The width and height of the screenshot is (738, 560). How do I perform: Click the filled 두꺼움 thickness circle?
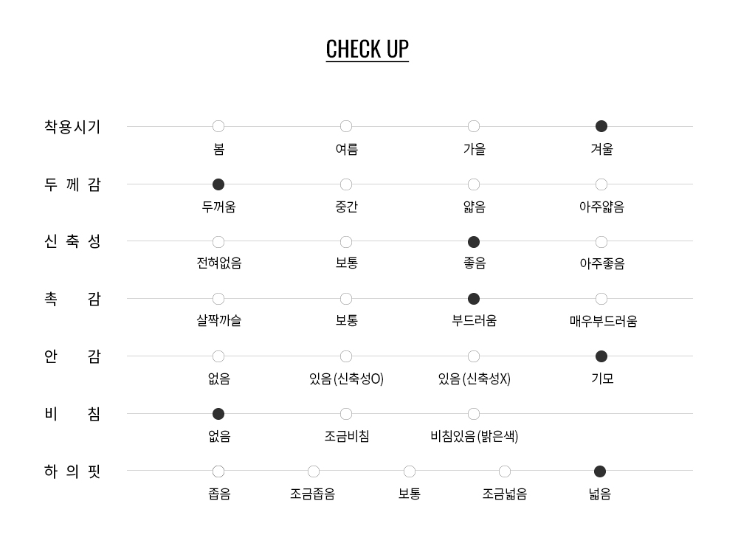coord(218,184)
